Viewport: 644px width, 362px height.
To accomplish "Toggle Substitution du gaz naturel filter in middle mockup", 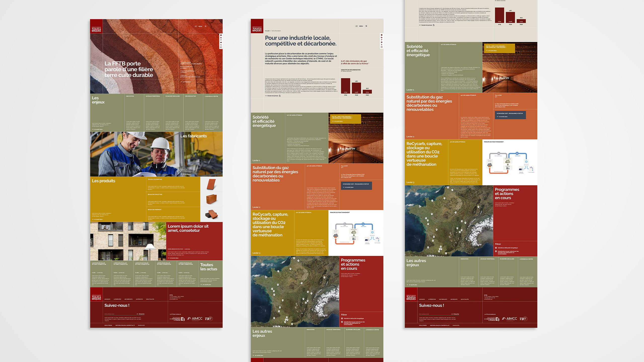I will coord(342,322).
